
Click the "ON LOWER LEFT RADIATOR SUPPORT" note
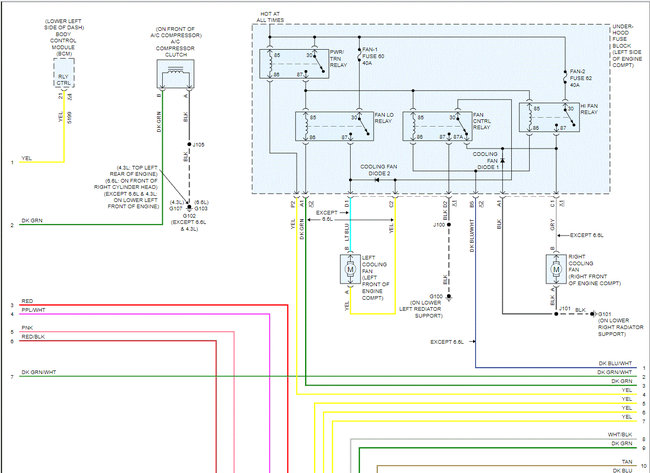pos(421,309)
